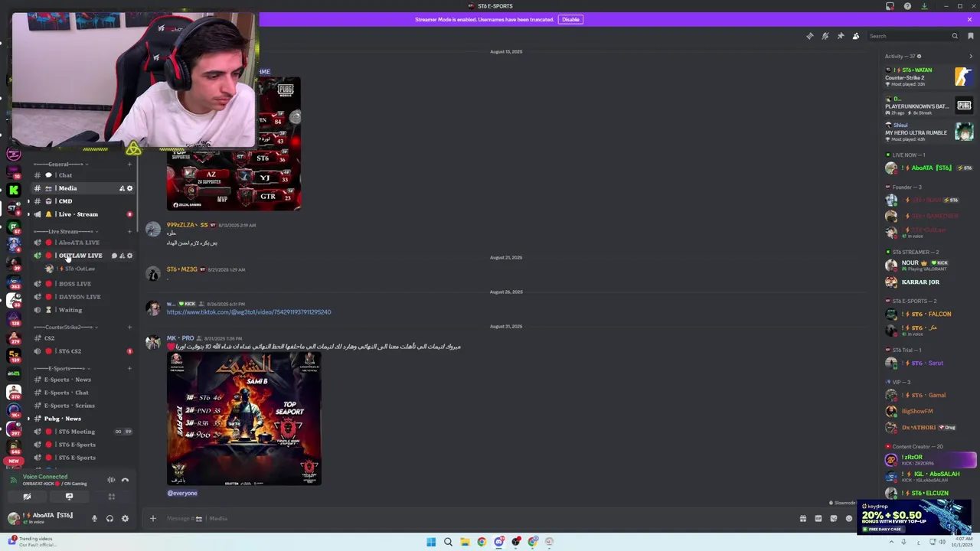
Task: Open the ST6 supporters image thumbnail
Action: pos(234,144)
